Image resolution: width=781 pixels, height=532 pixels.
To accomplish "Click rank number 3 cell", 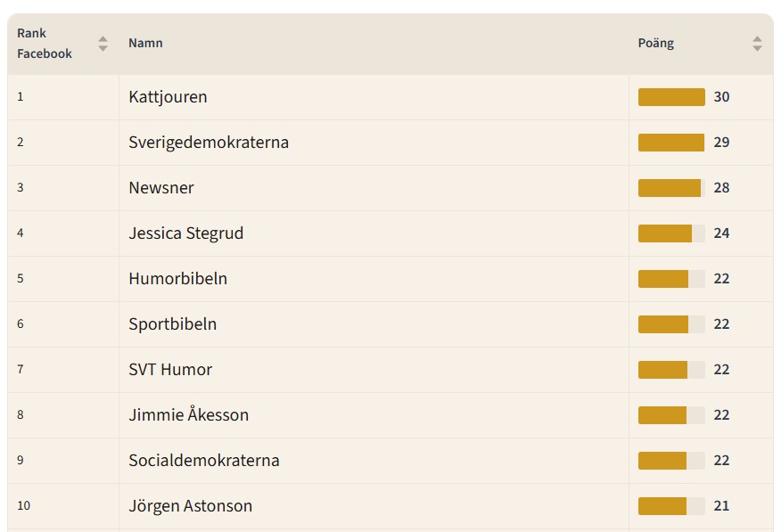I will [x=21, y=188].
